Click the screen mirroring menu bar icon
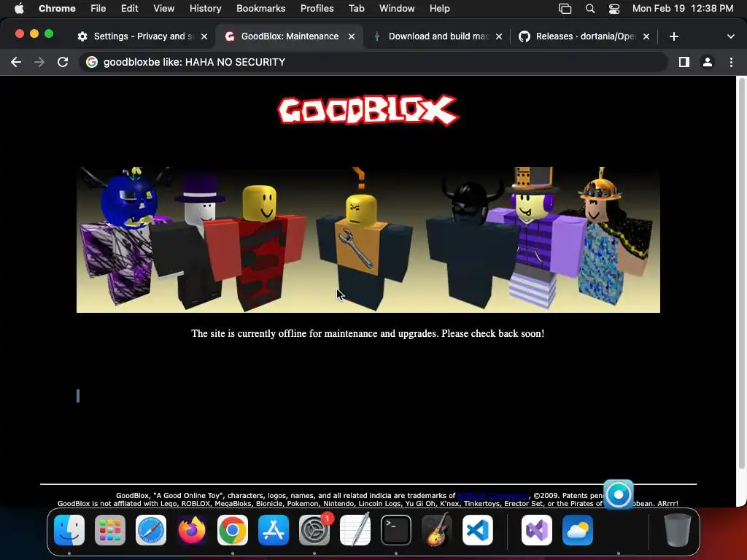 [x=565, y=9]
